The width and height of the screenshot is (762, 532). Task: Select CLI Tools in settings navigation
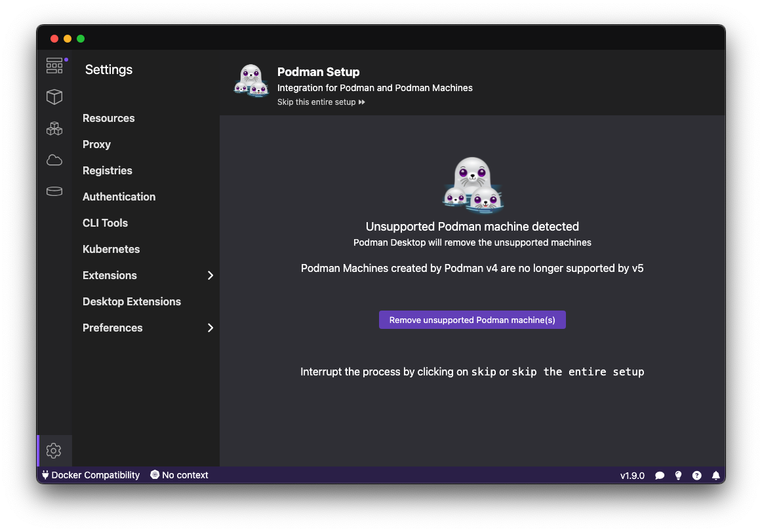coord(105,223)
